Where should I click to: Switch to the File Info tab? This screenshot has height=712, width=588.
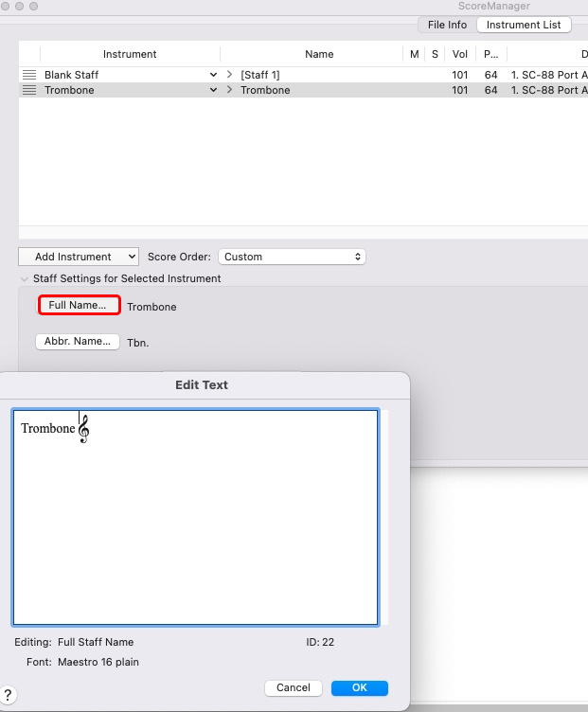447,25
